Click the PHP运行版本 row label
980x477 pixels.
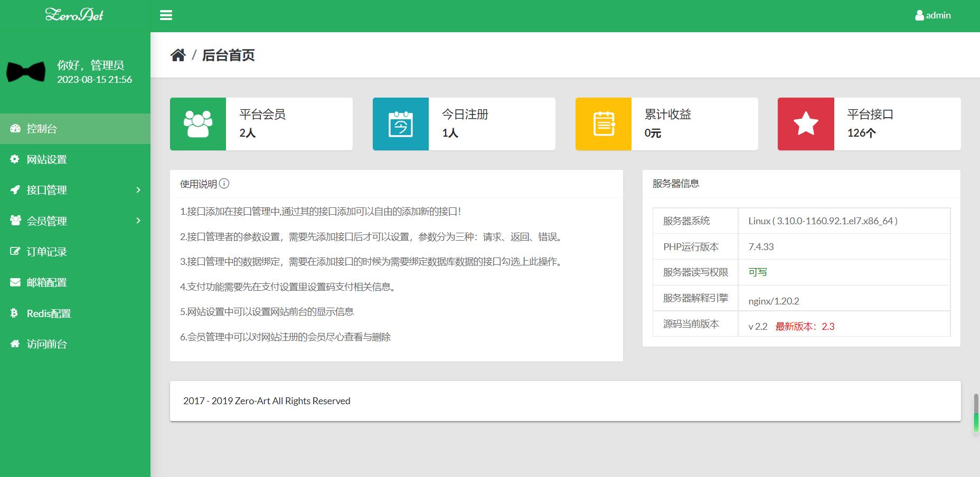(x=691, y=246)
